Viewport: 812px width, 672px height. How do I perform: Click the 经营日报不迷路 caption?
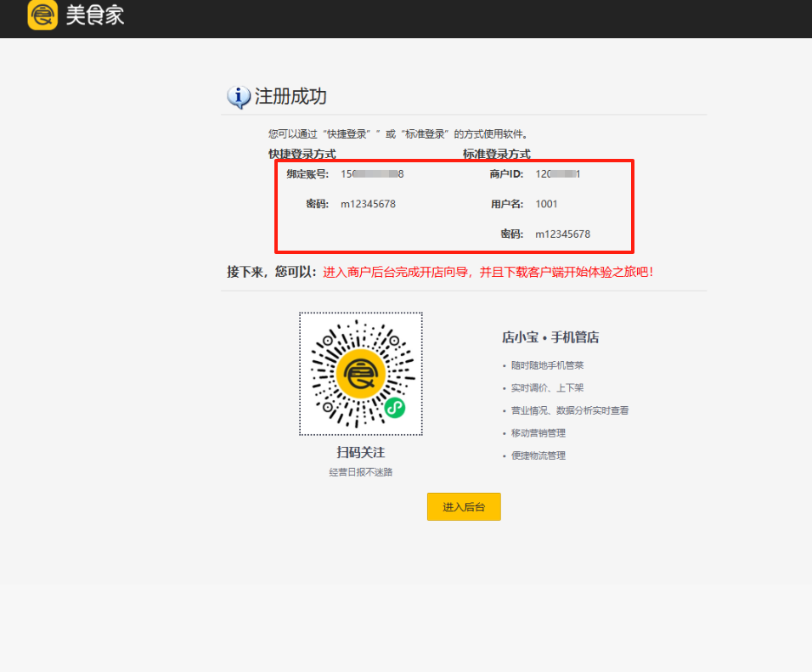[360, 472]
